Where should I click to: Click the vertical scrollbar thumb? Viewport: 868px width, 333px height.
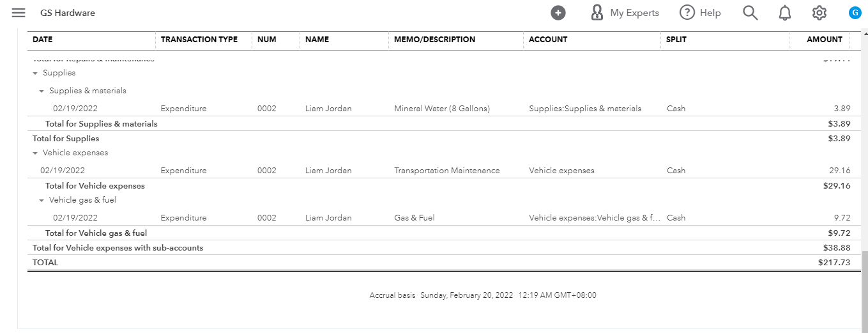coord(865,291)
